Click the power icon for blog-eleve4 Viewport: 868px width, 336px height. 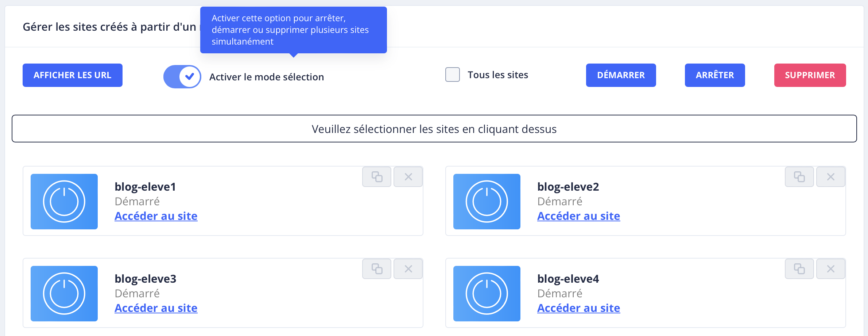click(487, 294)
